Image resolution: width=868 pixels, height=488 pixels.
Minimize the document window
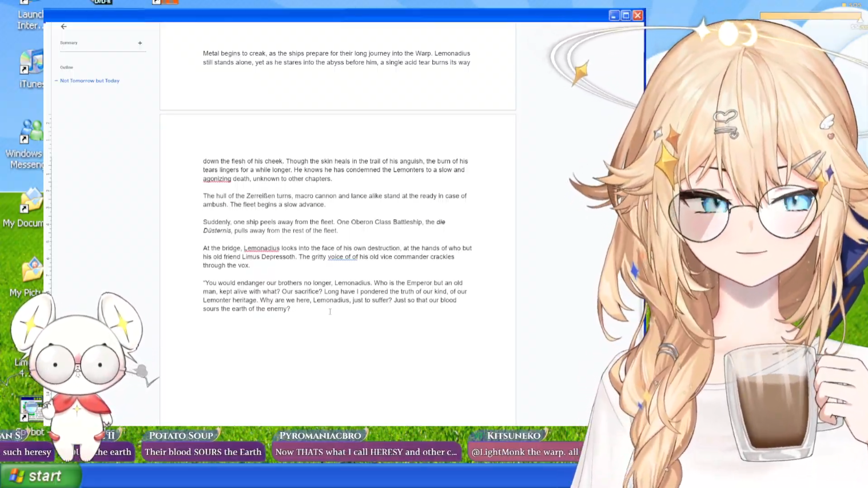[614, 15]
